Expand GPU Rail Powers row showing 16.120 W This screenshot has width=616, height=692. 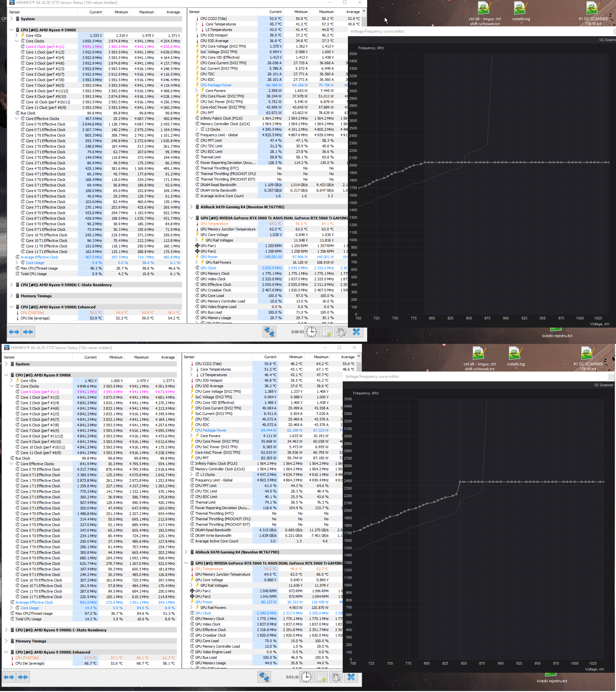(197, 262)
